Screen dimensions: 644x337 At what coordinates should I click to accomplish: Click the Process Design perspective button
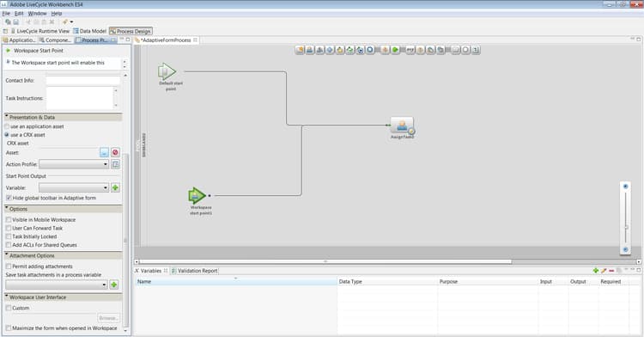coord(131,31)
